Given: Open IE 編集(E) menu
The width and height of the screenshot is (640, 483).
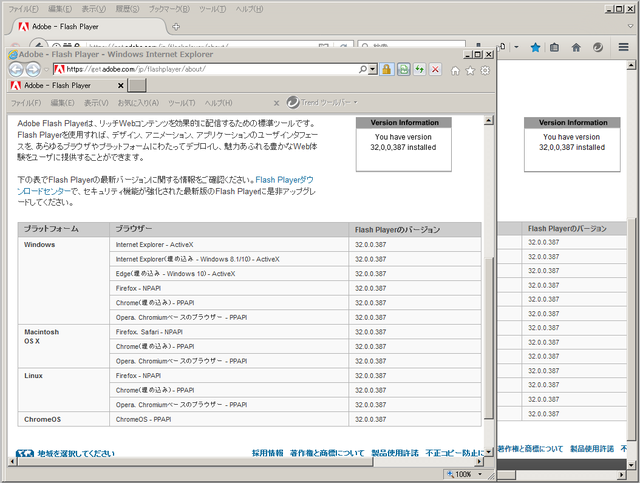Looking at the screenshot, I should pos(62,103).
